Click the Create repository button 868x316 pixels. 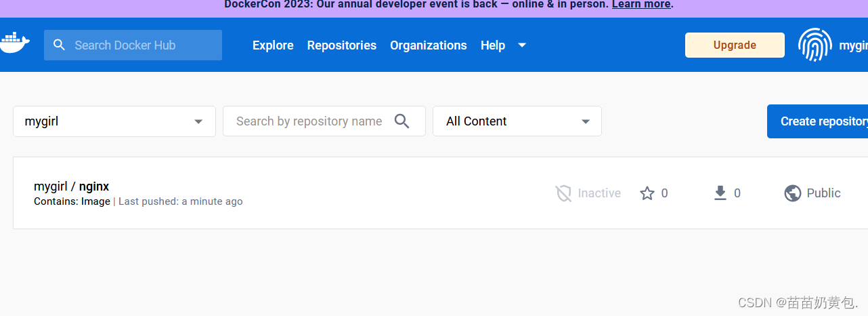(x=818, y=121)
